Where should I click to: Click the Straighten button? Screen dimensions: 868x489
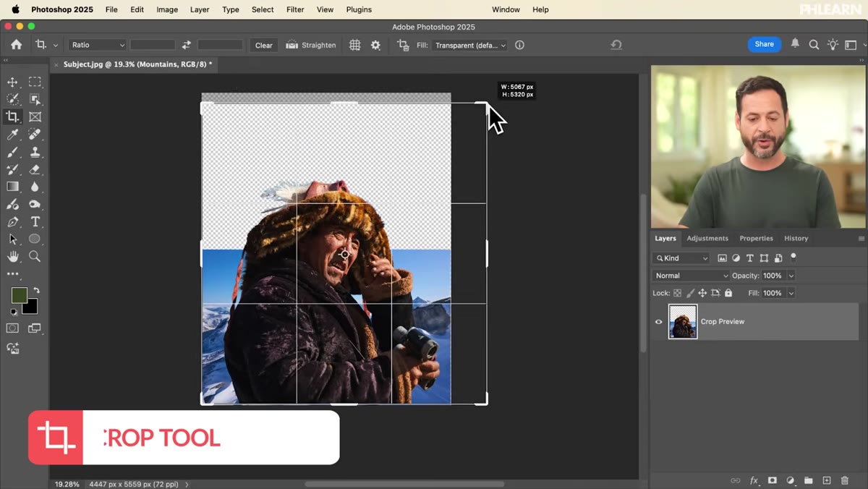311,45
